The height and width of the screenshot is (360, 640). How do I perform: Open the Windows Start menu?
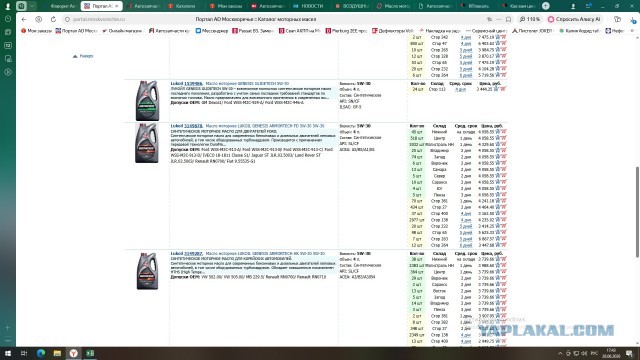pyautogui.click(x=8, y=353)
